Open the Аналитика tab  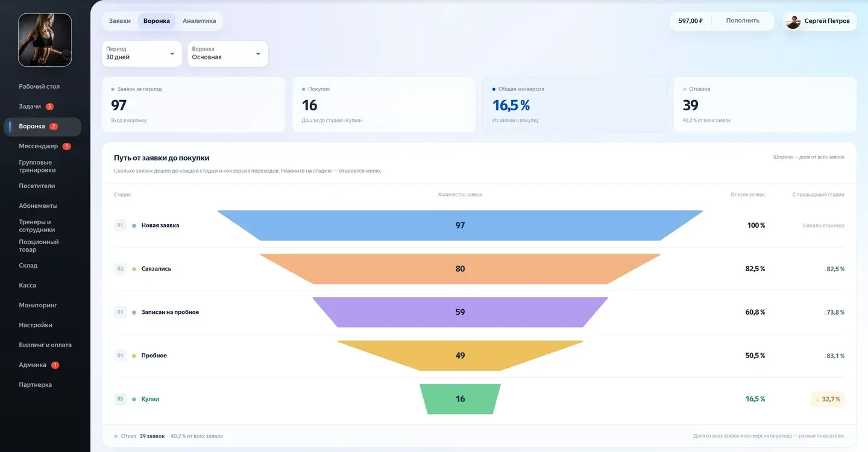(200, 21)
